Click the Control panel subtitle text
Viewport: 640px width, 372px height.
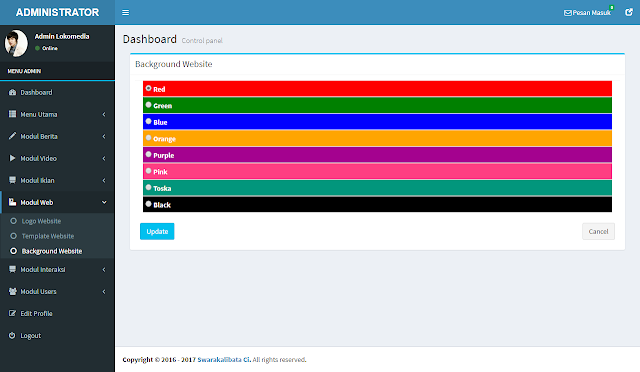pos(202,40)
